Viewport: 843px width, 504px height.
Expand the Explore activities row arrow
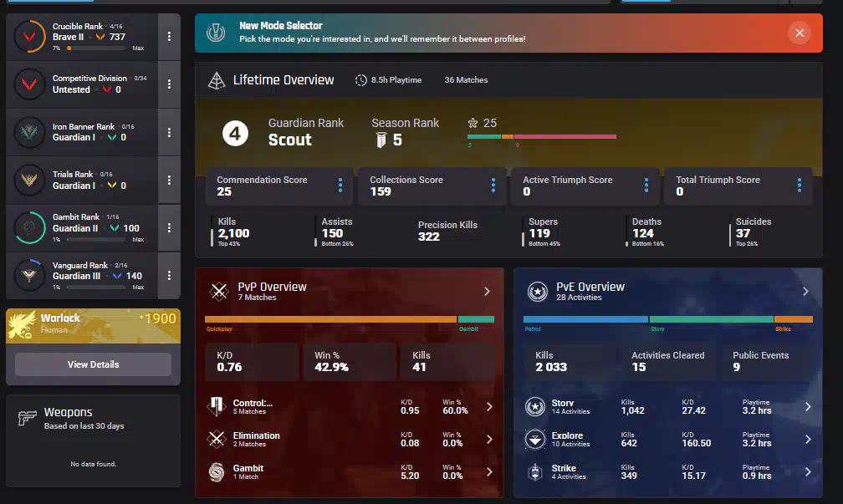pyautogui.click(x=808, y=440)
